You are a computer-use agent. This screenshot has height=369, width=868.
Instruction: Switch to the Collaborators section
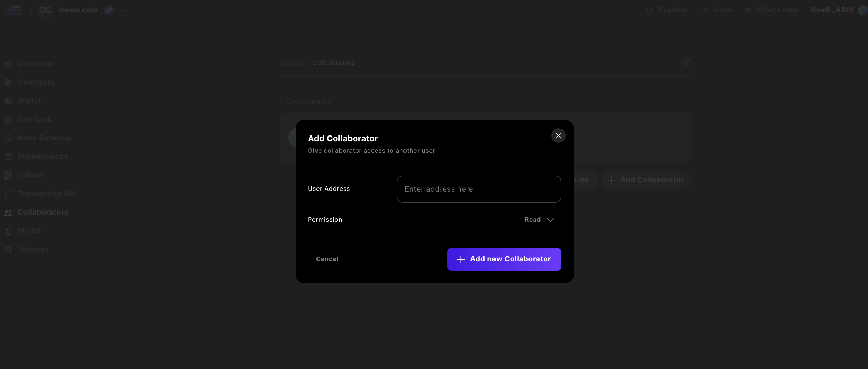(43, 212)
